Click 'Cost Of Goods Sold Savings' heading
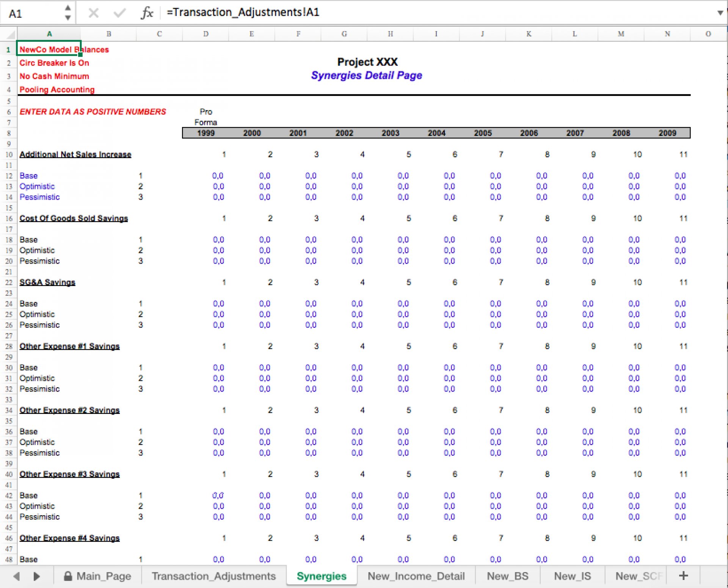 tap(74, 219)
